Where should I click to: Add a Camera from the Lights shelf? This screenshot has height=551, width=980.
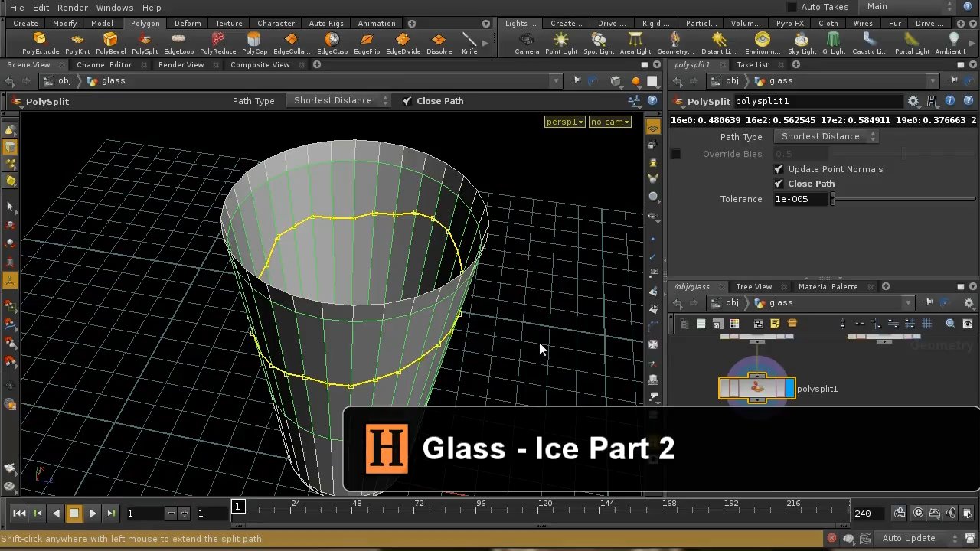click(527, 42)
